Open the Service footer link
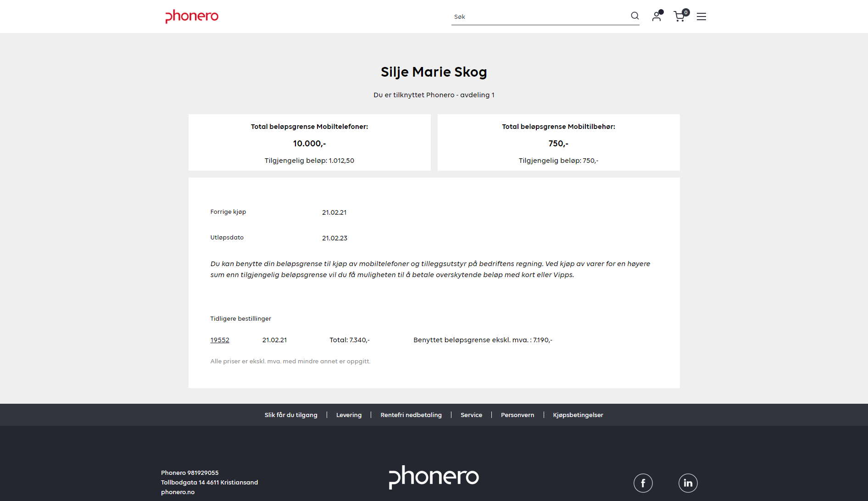This screenshot has width=868, height=501. pyautogui.click(x=471, y=415)
